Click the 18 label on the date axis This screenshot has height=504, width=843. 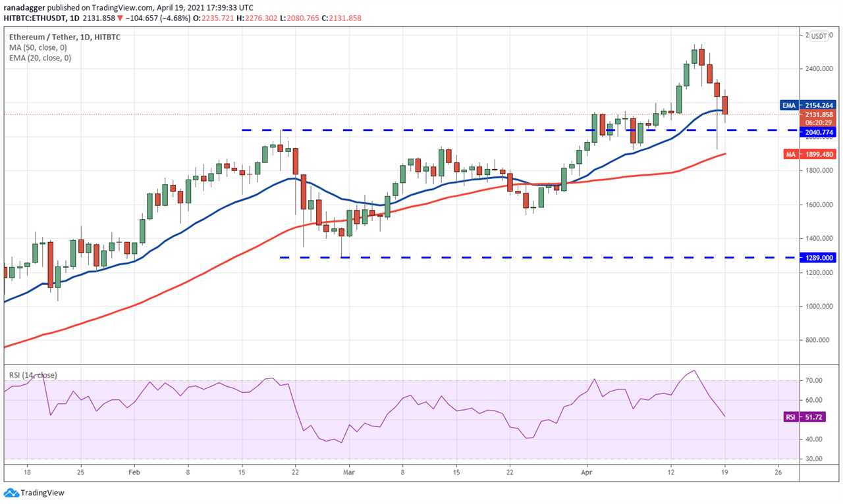pos(26,472)
